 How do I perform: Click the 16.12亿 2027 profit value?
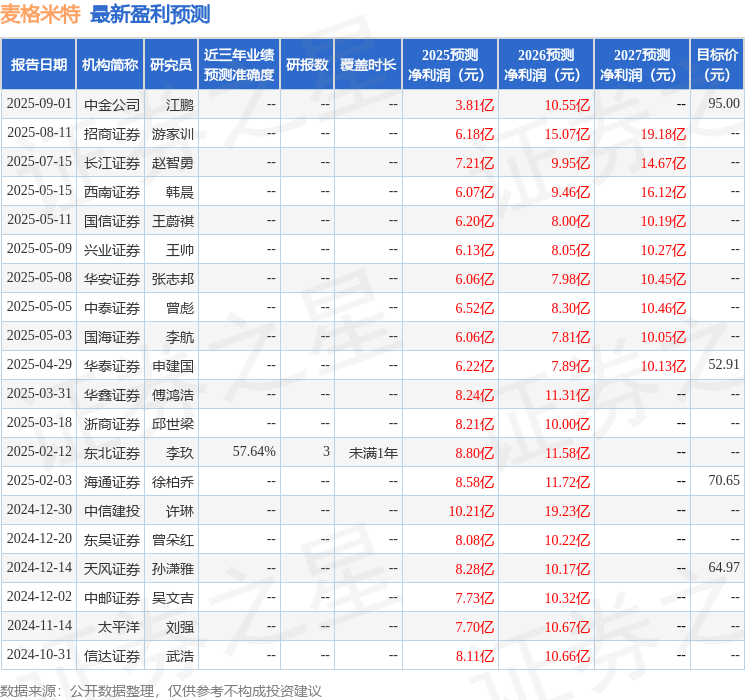click(x=663, y=192)
